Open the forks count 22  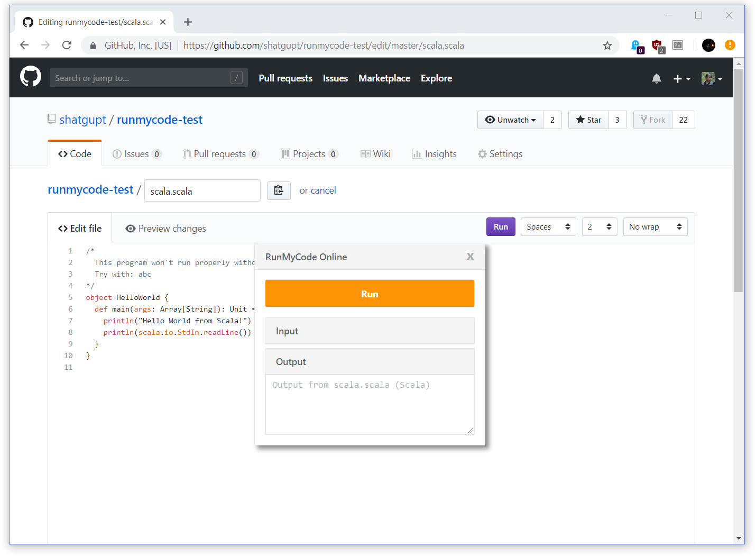(684, 120)
